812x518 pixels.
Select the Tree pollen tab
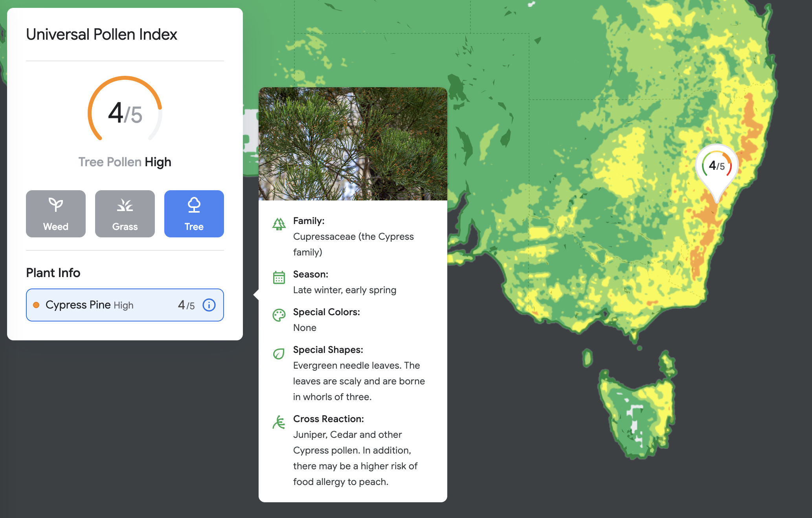click(194, 214)
